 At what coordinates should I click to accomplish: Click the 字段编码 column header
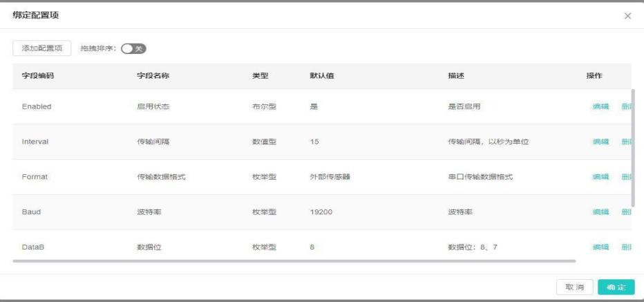click(38, 76)
